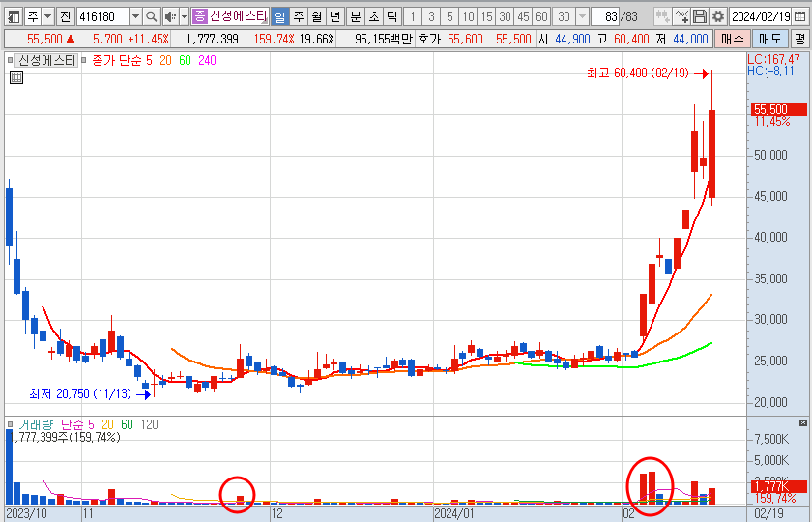The image size is (812, 522).
Task: Open the sound options dropdown arrow
Action: [x=184, y=17]
